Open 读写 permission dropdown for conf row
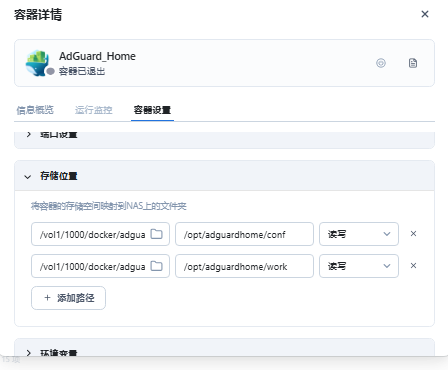Image resolution: width=448 pixels, height=370 pixels. tap(359, 234)
